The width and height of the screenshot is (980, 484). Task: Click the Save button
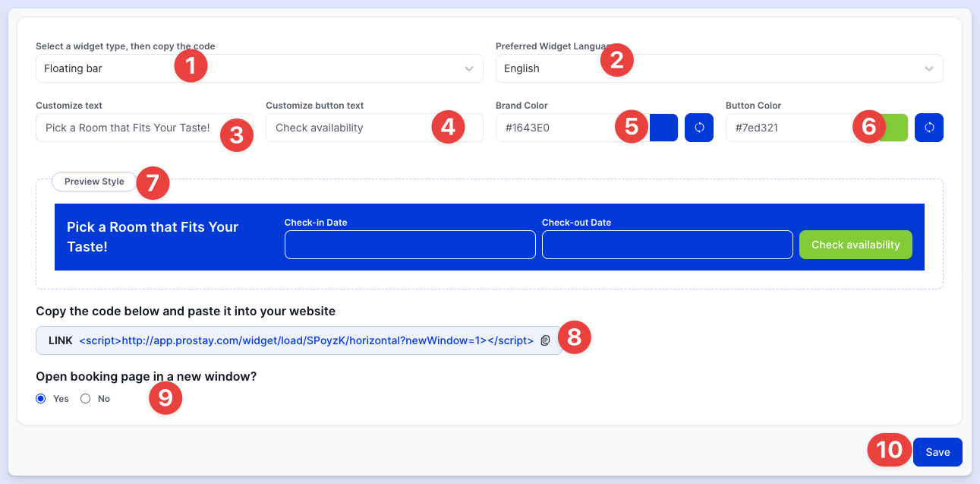pyautogui.click(x=937, y=452)
